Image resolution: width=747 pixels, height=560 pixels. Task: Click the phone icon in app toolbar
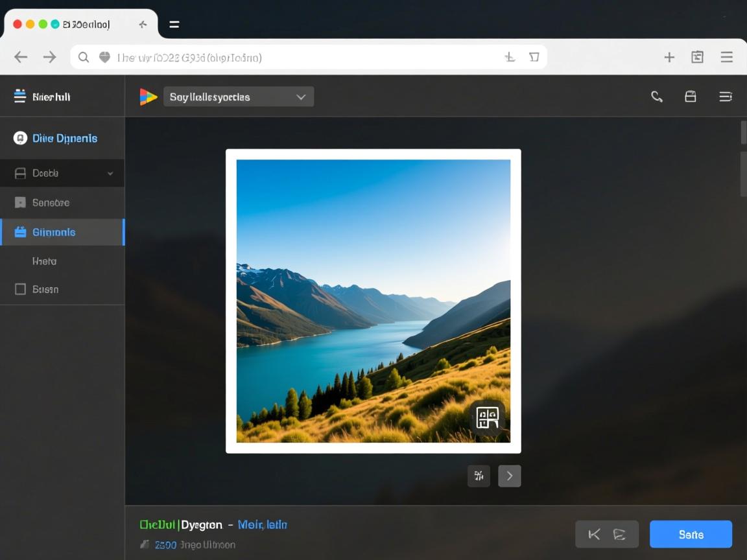pos(657,97)
